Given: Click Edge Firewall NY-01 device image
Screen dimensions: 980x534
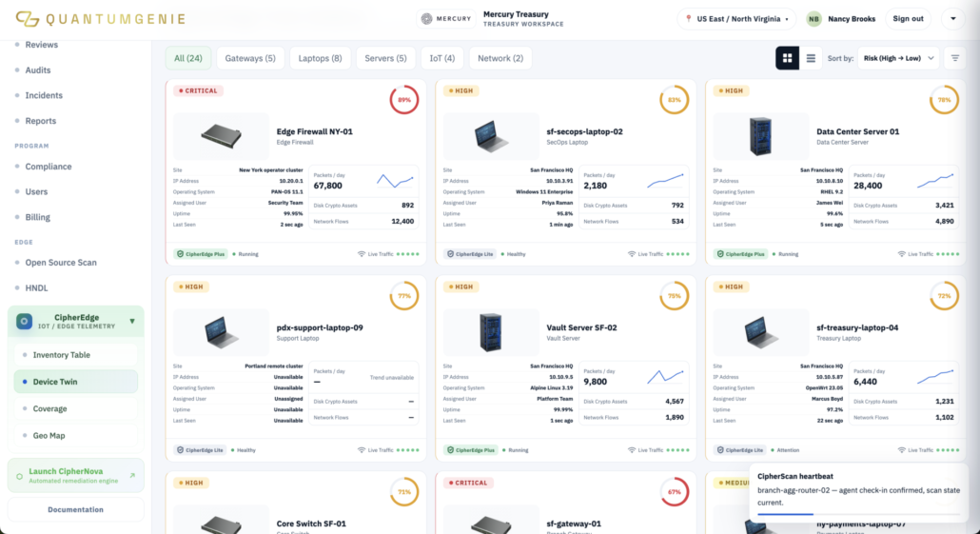Looking at the screenshot, I should [x=222, y=136].
